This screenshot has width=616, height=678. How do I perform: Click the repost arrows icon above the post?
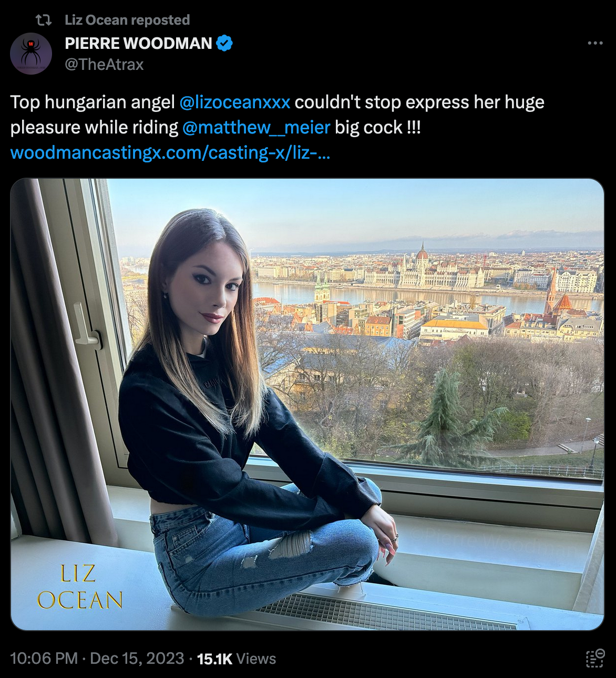pyautogui.click(x=43, y=20)
